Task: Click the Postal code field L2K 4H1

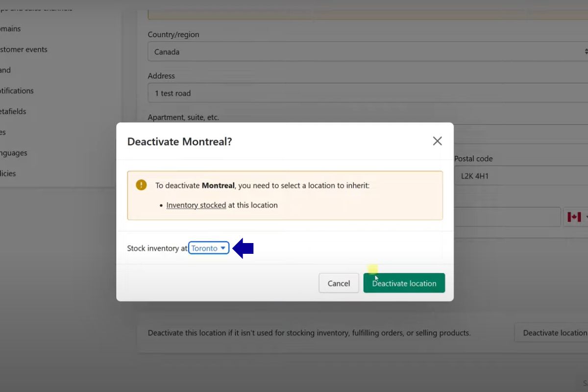Action: 521,175
